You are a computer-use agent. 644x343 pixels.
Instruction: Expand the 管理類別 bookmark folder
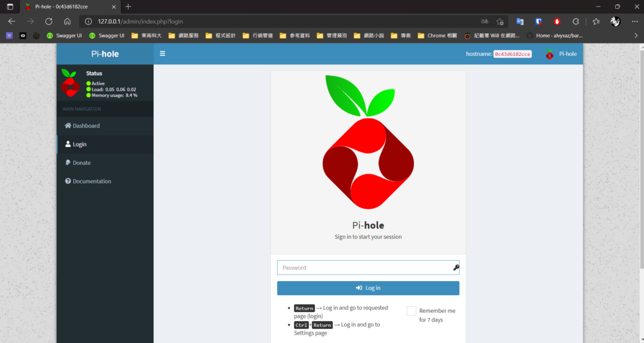click(x=332, y=36)
